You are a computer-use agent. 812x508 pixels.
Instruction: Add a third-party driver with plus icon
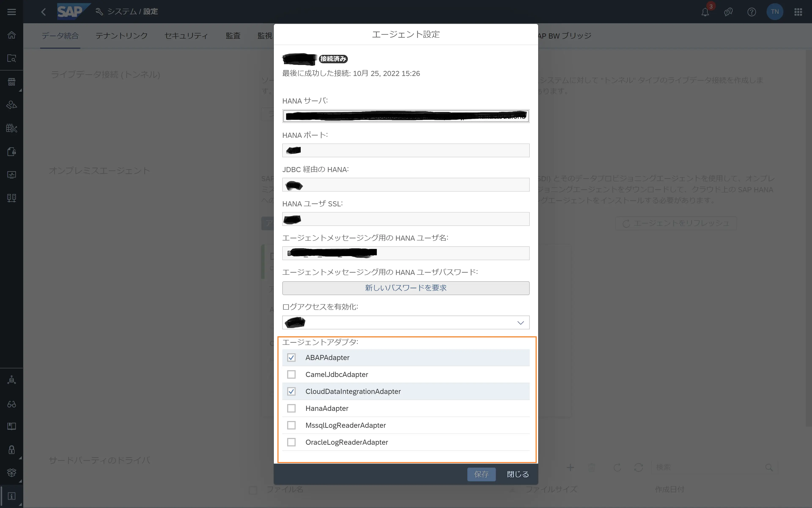pyautogui.click(x=570, y=467)
